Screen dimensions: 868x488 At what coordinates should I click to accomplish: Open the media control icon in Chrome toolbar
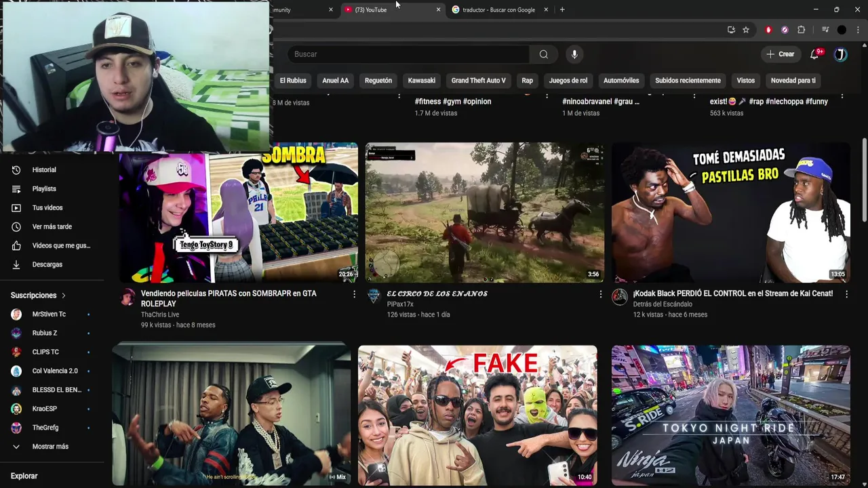pyautogui.click(x=825, y=30)
